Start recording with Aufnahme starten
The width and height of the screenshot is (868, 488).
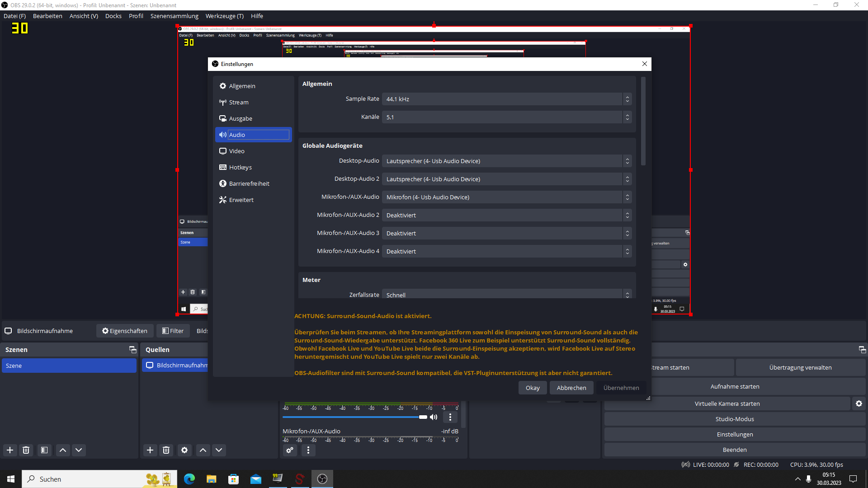pos(735,386)
